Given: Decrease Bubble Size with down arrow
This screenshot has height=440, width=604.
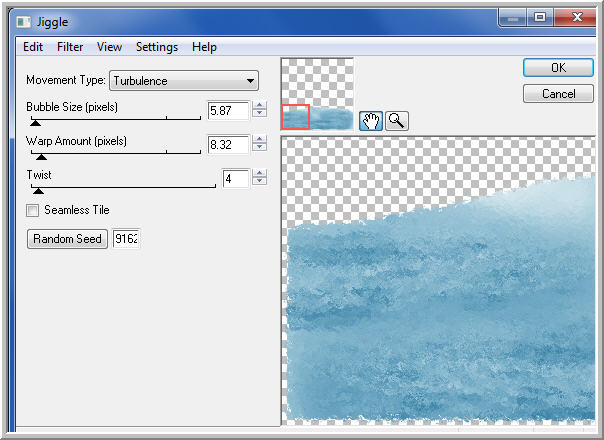Looking at the screenshot, I should [x=259, y=113].
